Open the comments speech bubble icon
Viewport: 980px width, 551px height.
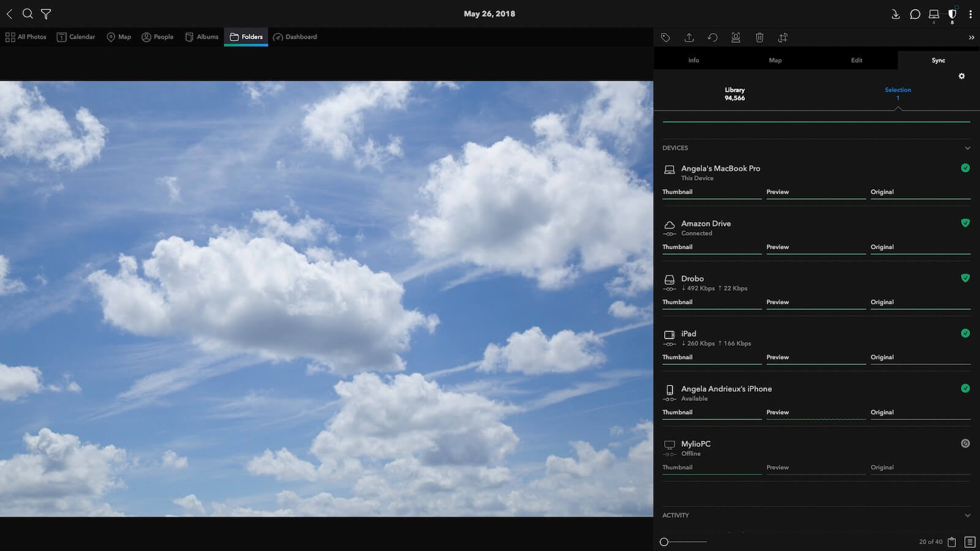pos(914,14)
